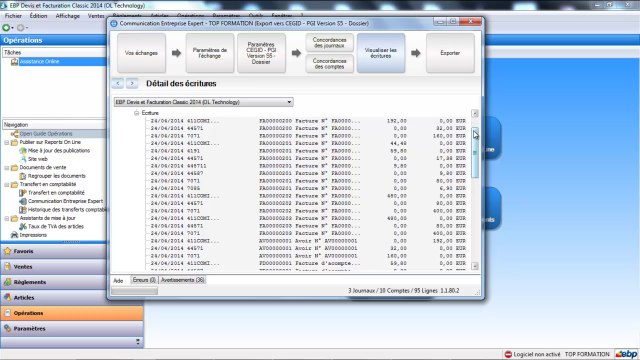This screenshot has width=640, height=360.
Task: Select the Visualiser les écritures step
Action: coord(381,53)
